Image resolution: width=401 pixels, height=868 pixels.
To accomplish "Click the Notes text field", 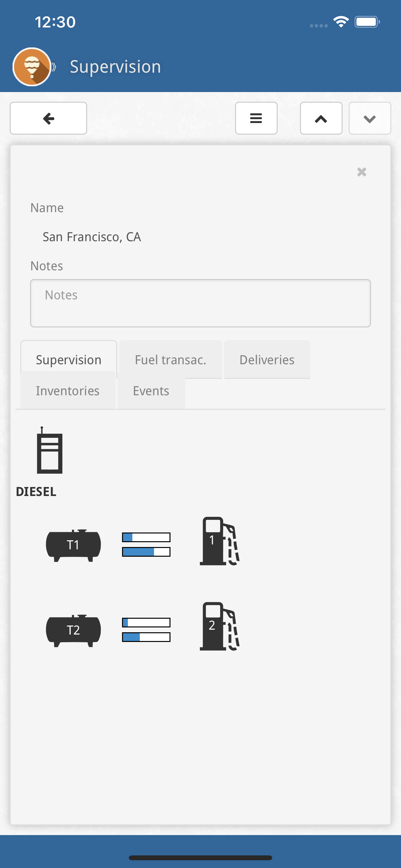I will [200, 303].
